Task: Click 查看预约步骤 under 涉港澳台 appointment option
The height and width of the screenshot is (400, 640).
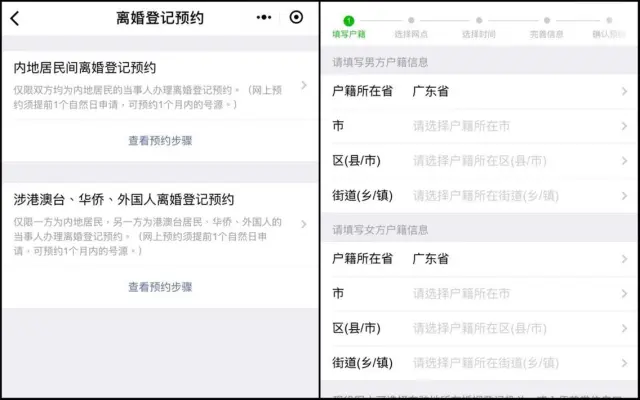Action: click(160, 287)
